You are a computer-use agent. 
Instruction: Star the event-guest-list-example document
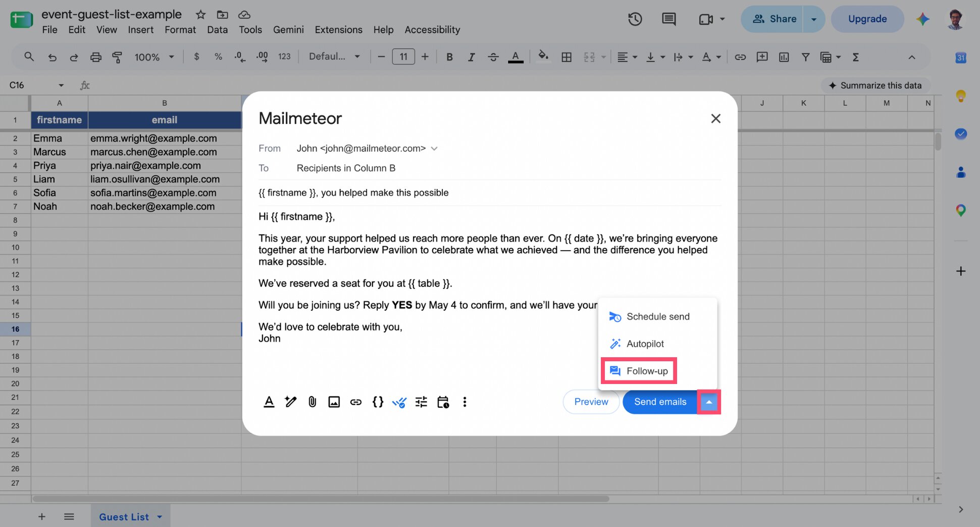click(x=200, y=15)
